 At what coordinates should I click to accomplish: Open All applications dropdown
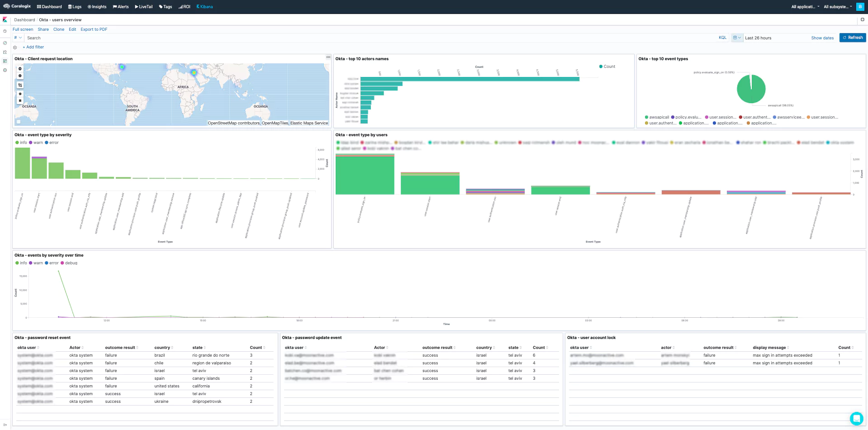coord(805,7)
